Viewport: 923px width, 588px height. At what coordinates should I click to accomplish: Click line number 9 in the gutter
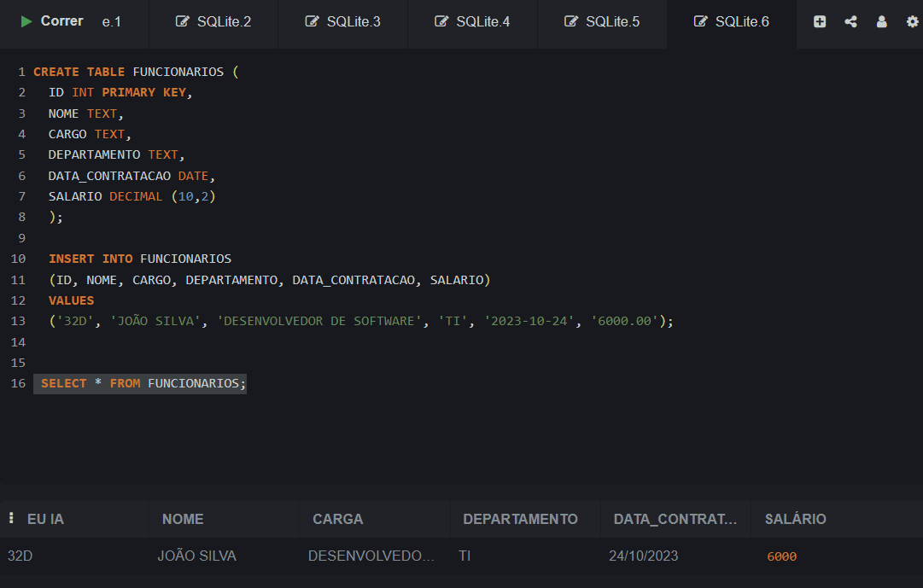click(22, 238)
